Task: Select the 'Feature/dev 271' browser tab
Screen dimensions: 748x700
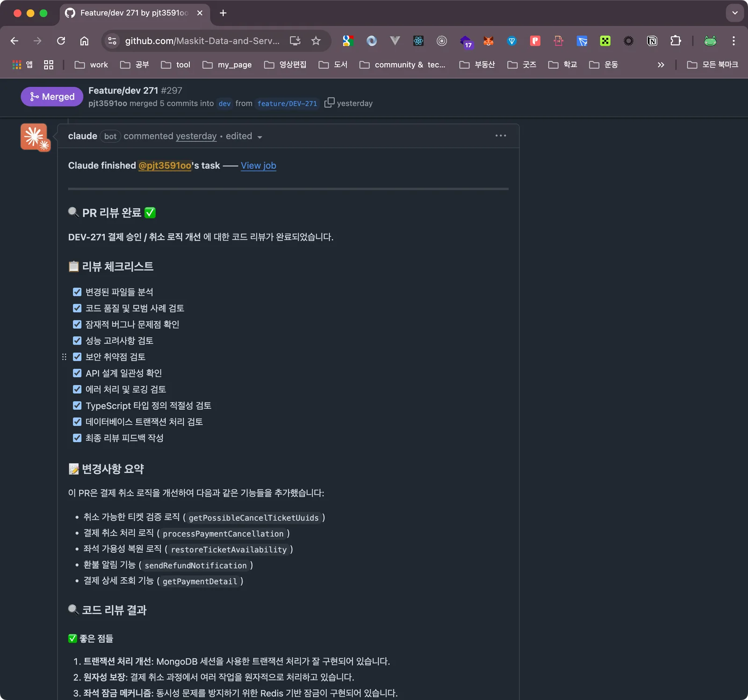Action: click(x=134, y=13)
